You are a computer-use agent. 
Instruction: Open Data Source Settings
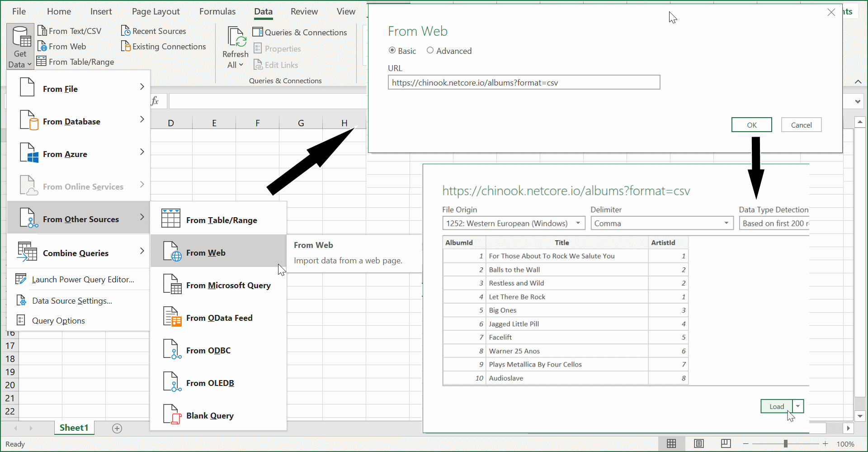79,300
